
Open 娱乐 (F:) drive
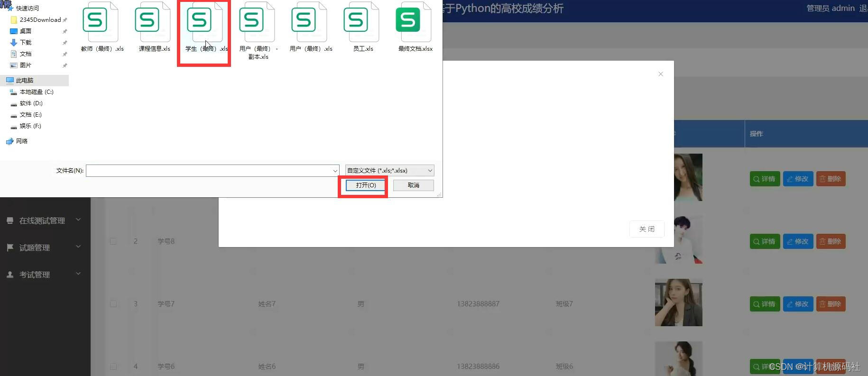point(30,126)
